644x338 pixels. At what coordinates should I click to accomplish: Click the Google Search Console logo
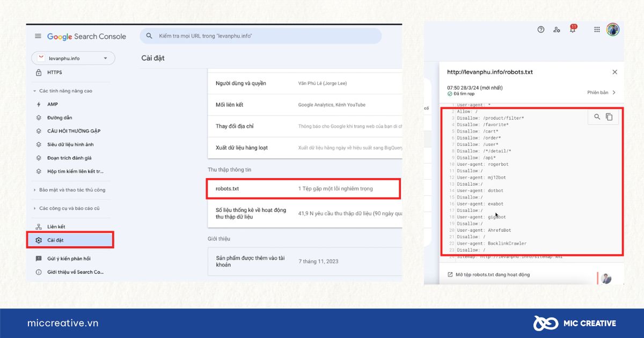click(x=86, y=36)
